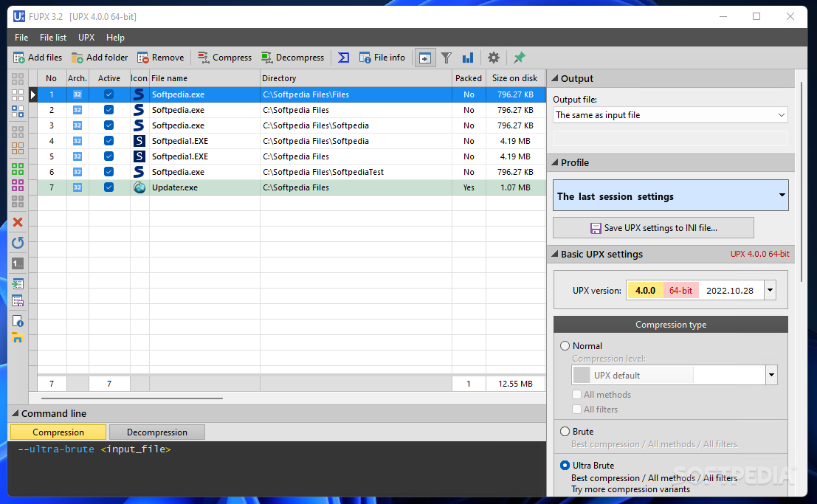Image resolution: width=817 pixels, height=504 pixels.
Task: Sort by the File name column header
Action: (x=204, y=78)
